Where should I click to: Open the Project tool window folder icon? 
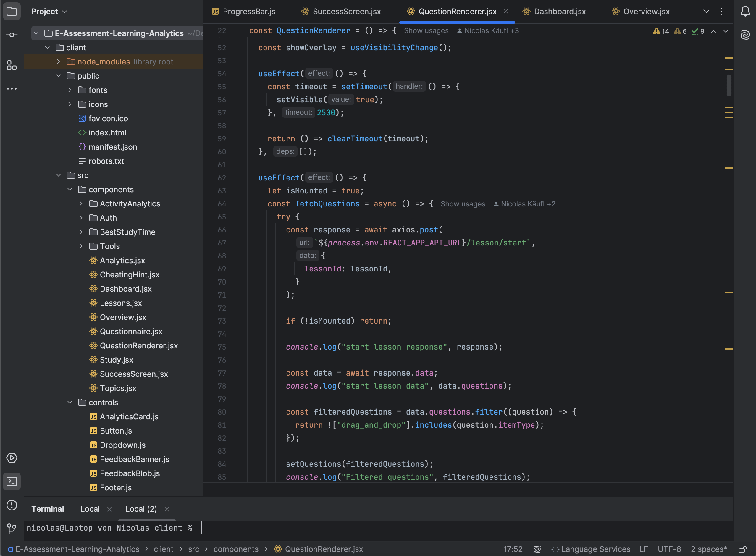point(12,12)
